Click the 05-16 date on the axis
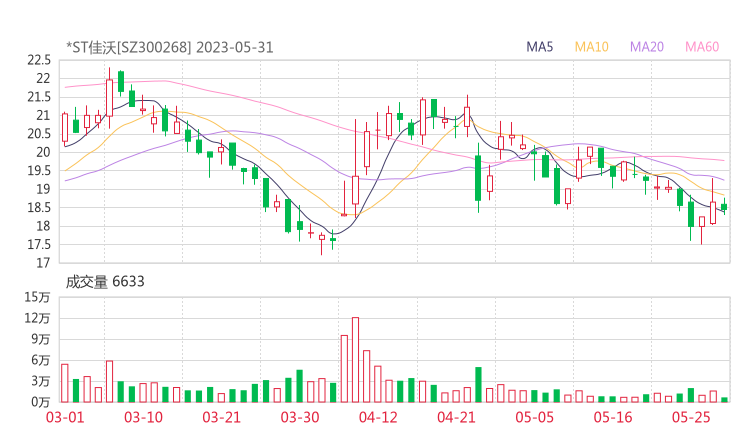Viewport: 740px width, 440px height. tap(613, 417)
